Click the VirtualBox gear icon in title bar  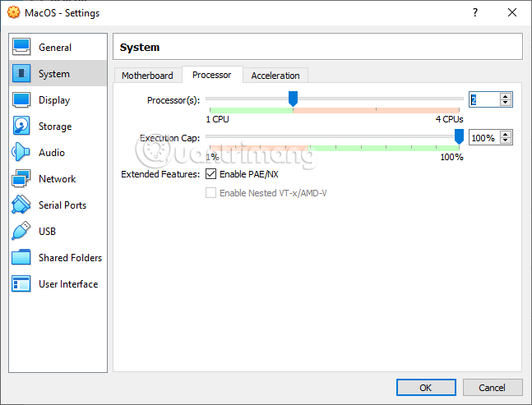pos(14,12)
